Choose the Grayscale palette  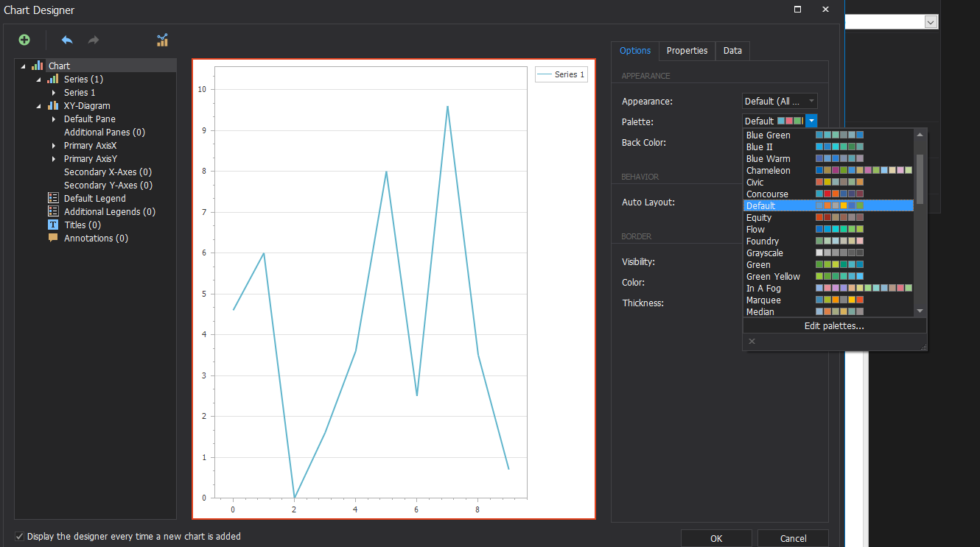(x=764, y=253)
